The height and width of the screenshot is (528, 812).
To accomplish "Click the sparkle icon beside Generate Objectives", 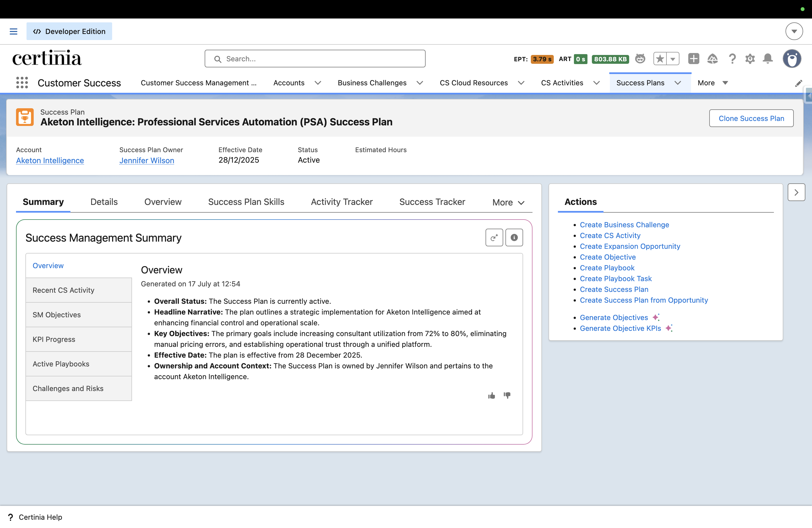I will [x=656, y=317].
